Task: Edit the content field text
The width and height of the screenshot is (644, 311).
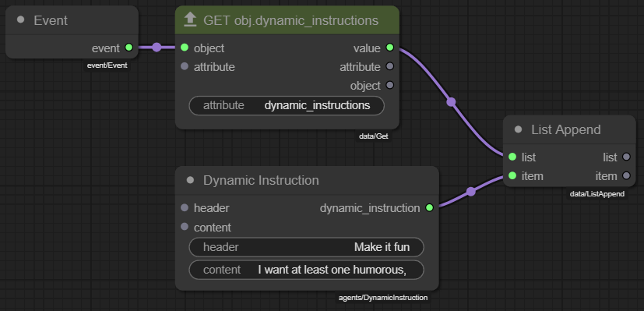Action: tap(306, 270)
